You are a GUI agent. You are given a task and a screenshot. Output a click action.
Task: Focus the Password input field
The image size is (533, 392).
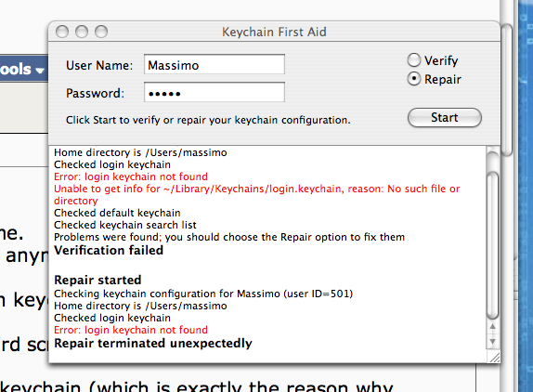(214, 92)
